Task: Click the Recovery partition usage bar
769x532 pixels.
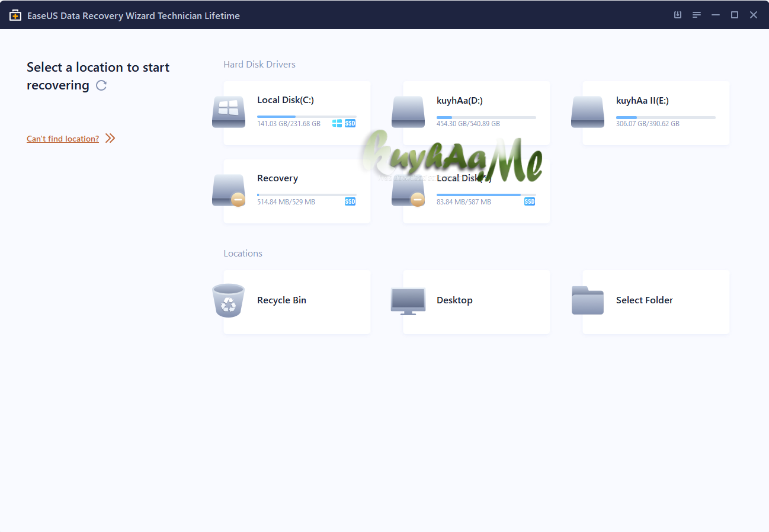Action: pos(307,194)
